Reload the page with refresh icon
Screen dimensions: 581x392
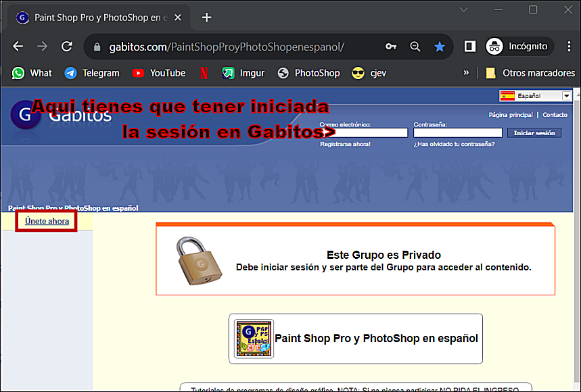click(x=67, y=46)
